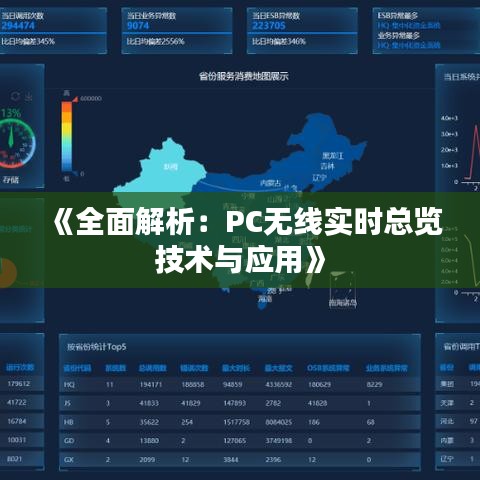Click the download icon above storage gauge
This screenshot has height=480, width=480.
(x=29, y=96)
